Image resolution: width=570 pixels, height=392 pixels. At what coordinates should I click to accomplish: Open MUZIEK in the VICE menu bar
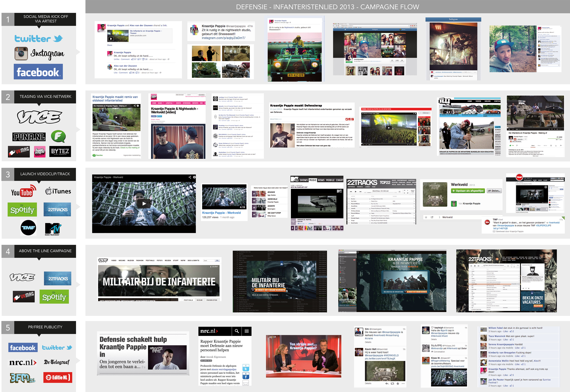pyautogui.click(x=131, y=261)
